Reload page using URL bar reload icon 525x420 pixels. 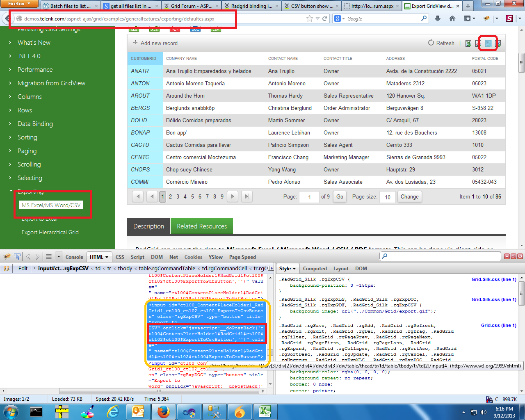click(324, 18)
